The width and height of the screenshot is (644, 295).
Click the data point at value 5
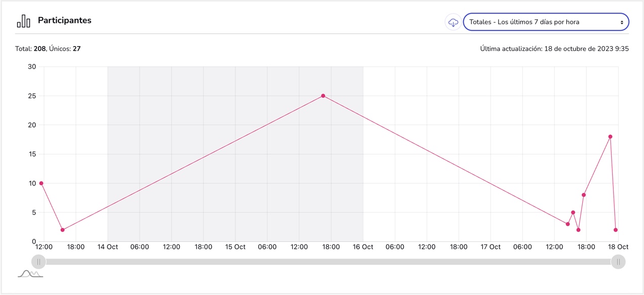click(x=573, y=213)
